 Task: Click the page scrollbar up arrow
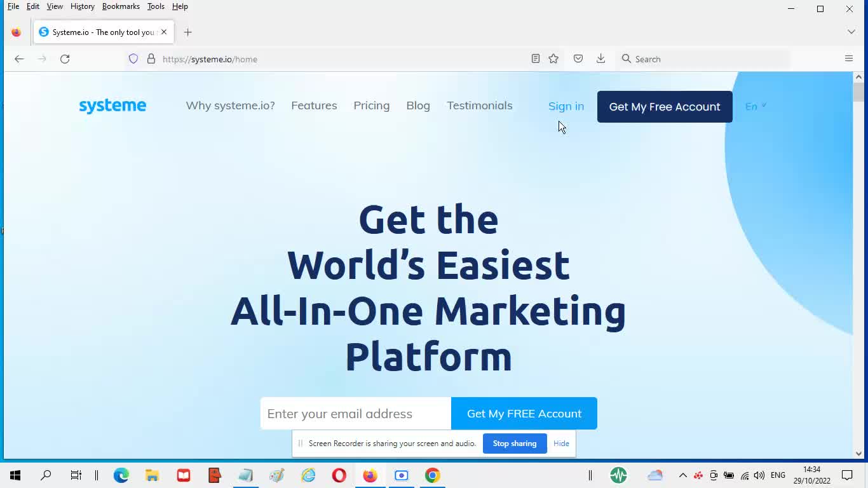point(859,77)
